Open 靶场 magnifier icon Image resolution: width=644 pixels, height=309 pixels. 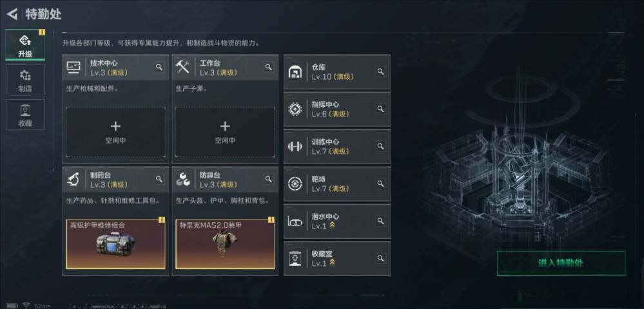[x=381, y=184]
